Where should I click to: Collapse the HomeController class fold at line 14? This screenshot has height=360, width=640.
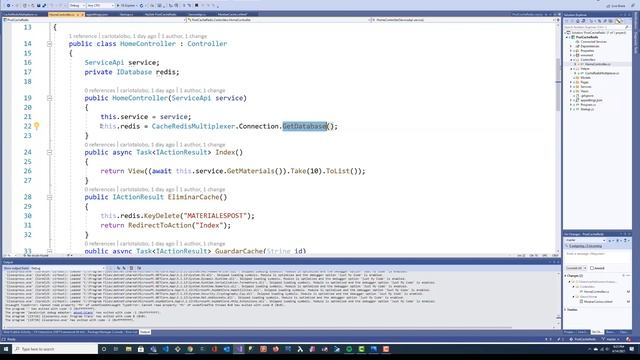click(49, 44)
